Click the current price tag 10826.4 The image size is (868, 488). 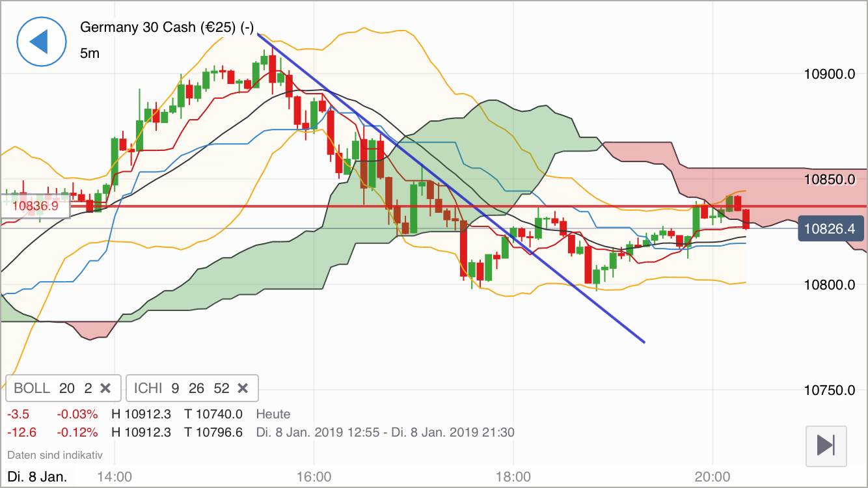click(831, 228)
